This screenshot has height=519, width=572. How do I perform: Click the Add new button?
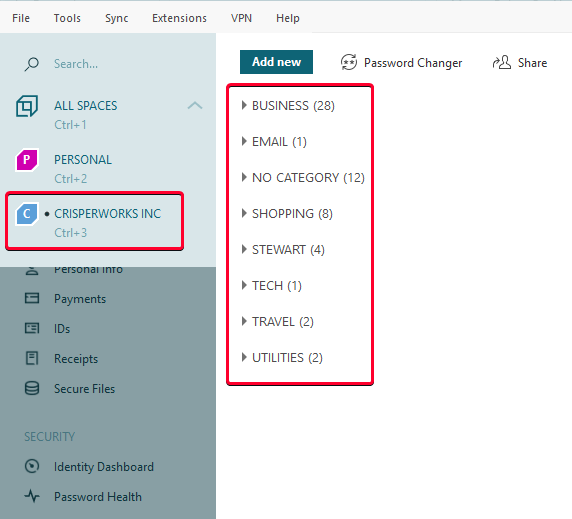(x=276, y=62)
